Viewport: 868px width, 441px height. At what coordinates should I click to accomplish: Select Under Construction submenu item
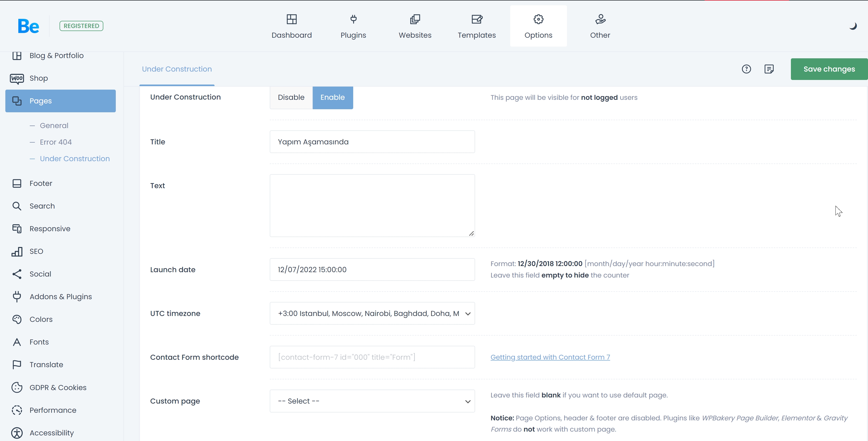click(75, 158)
